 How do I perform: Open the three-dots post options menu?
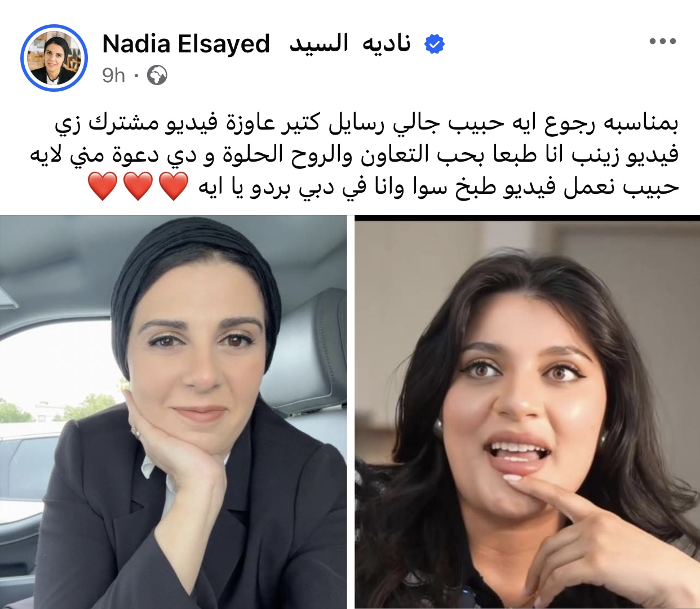tap(662, 41)
